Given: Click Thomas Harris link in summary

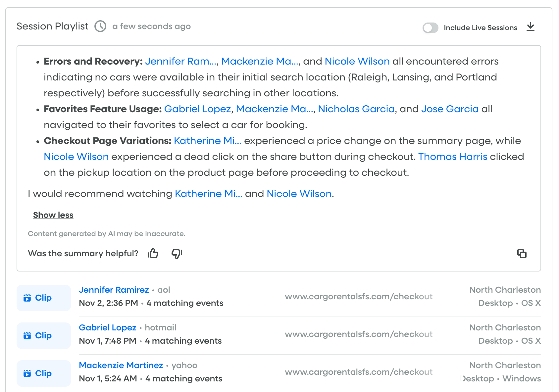Looking at the screenshot, I should (452, 157).
